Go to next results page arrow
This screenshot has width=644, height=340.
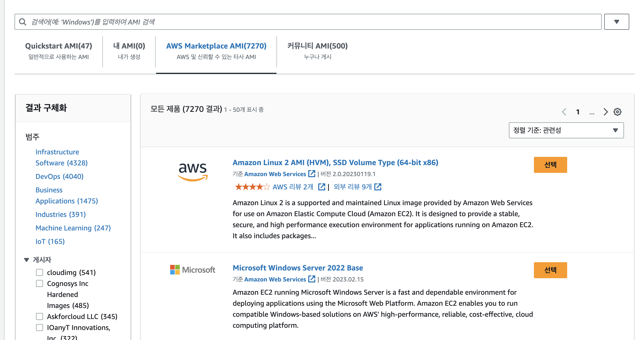[x=605, y=112]
